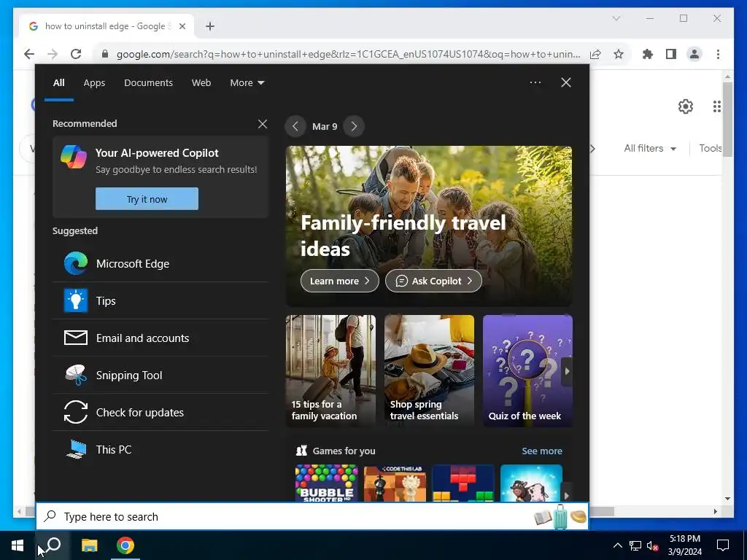The width and height of the screenshot is (747, 560).
Task: Open Microsoft Edge from Suggested list
Action: [160, 264]
